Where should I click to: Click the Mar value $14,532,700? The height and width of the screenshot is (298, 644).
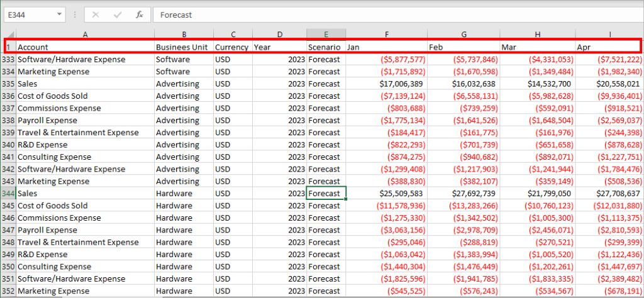(x=538, y=84)
